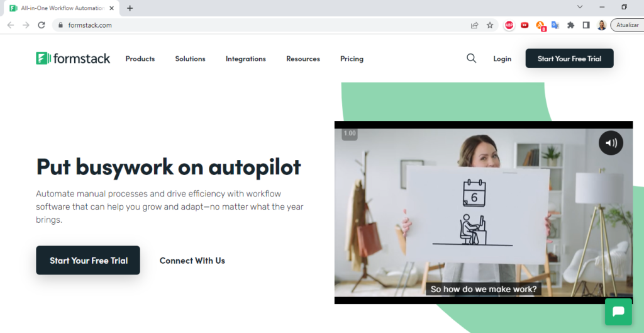Image resolution: width=644 pixels, height=333 pixels.
Task: Click hero Start Your Free Trial button
Action: [88, 260]
